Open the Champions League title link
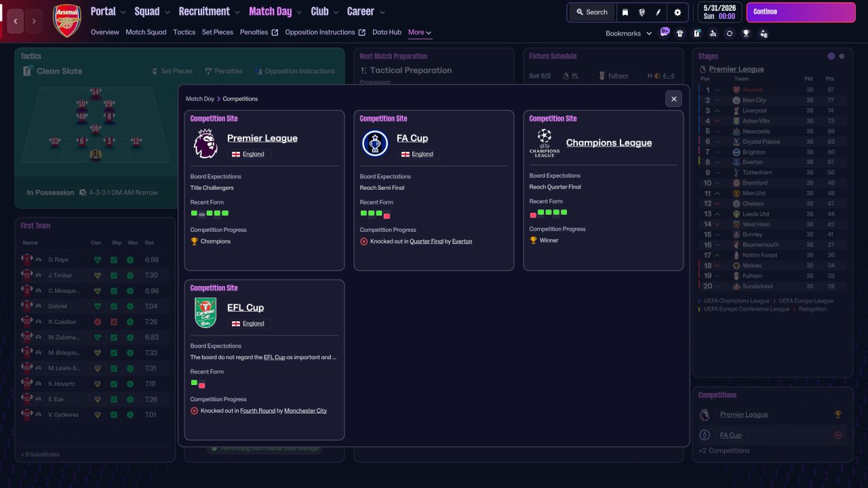Image resolution: width=868 pixels, height=488 pixels. click(609, 143)
